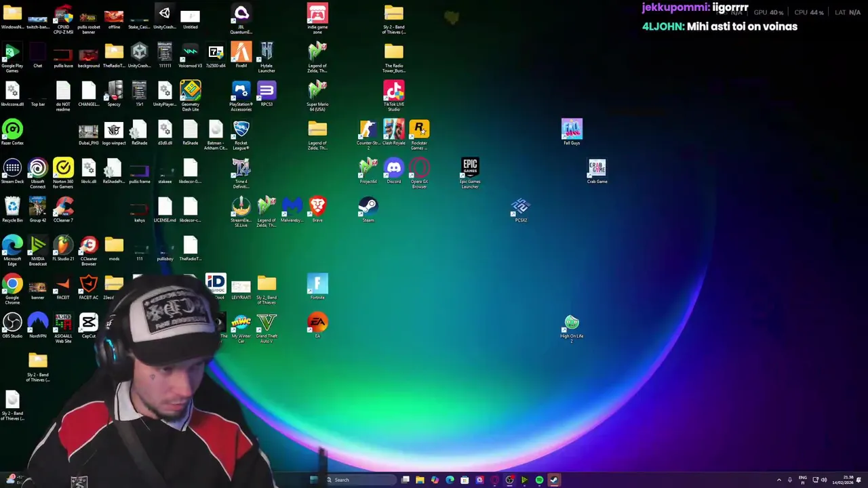Select the FACEIT AC icon
868x488 pixels.
coord(89,287)
